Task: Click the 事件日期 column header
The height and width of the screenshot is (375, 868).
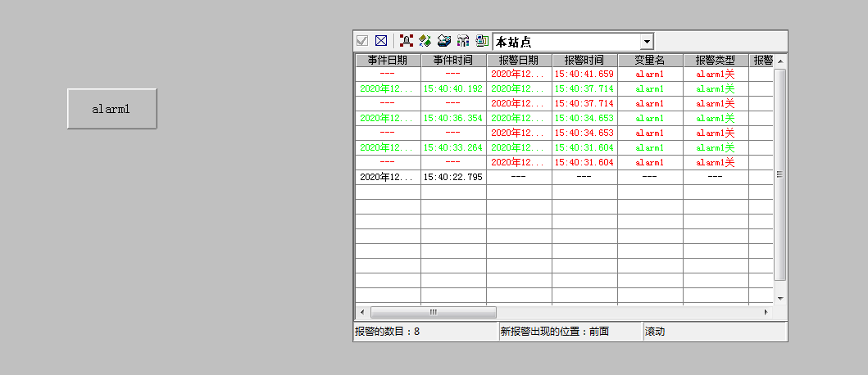Action: 388,61
